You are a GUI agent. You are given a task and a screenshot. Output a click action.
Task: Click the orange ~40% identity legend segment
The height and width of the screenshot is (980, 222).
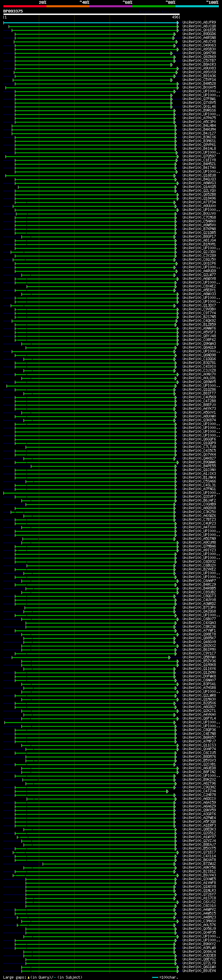pos(68,7)
